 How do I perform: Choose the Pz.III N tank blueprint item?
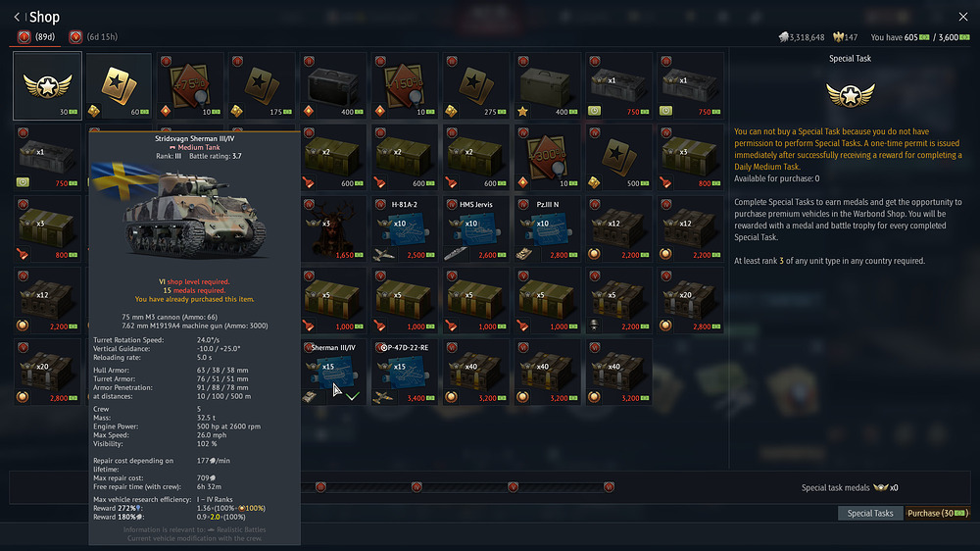pos(546,228)
